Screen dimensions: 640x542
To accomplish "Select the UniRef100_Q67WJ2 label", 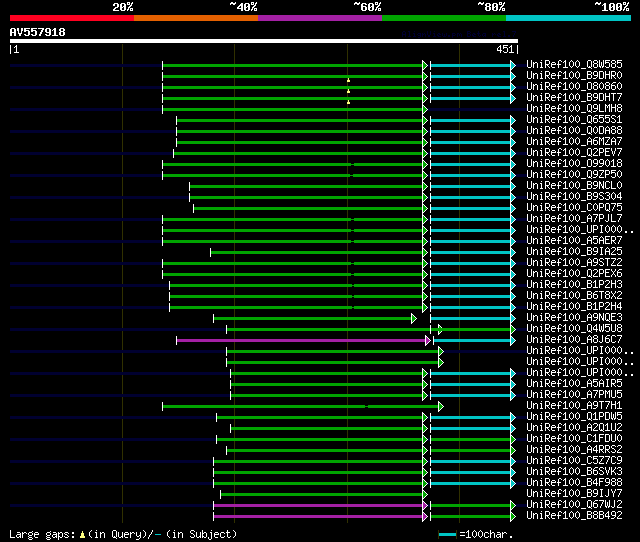I will [574, 505].
